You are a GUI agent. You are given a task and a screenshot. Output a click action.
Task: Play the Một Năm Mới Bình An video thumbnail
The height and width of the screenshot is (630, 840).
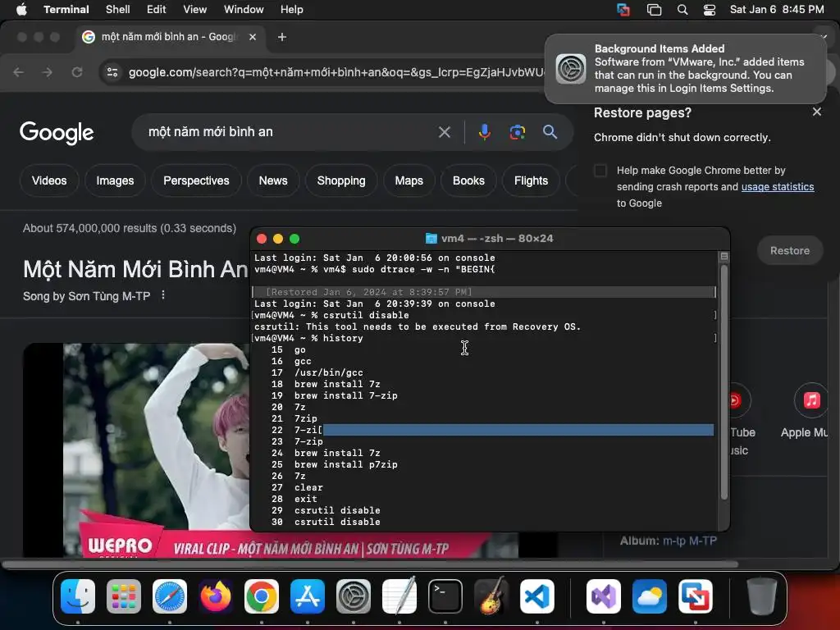pos(136,450)
